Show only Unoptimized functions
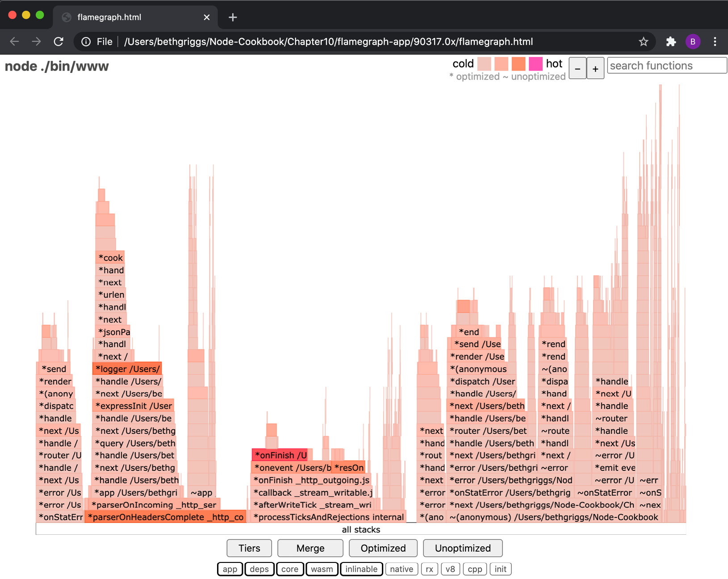 pyautogui.click(x=463, y=548)
